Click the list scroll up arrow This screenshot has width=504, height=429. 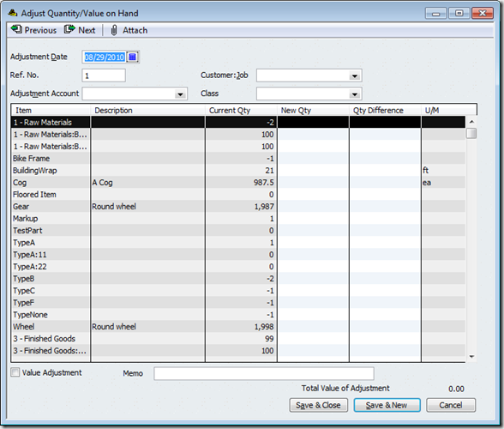click(471, 122)
